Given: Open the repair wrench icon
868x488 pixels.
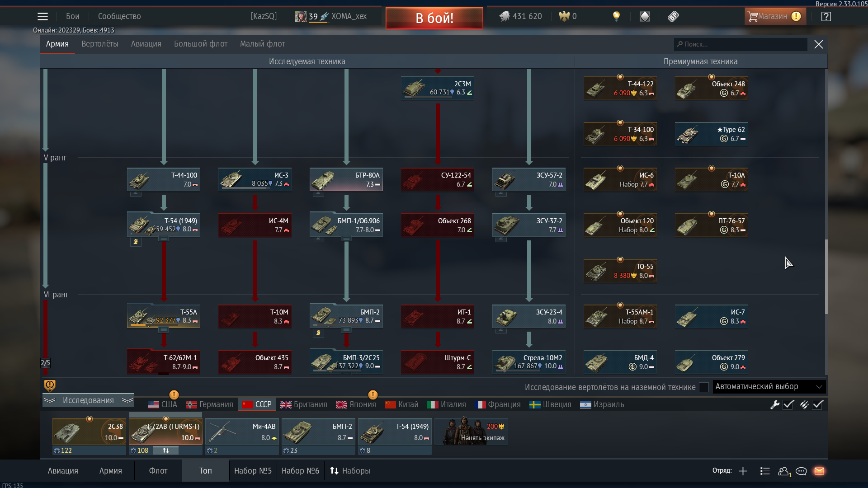Looking at the screenshot, I should coord(775,404).
